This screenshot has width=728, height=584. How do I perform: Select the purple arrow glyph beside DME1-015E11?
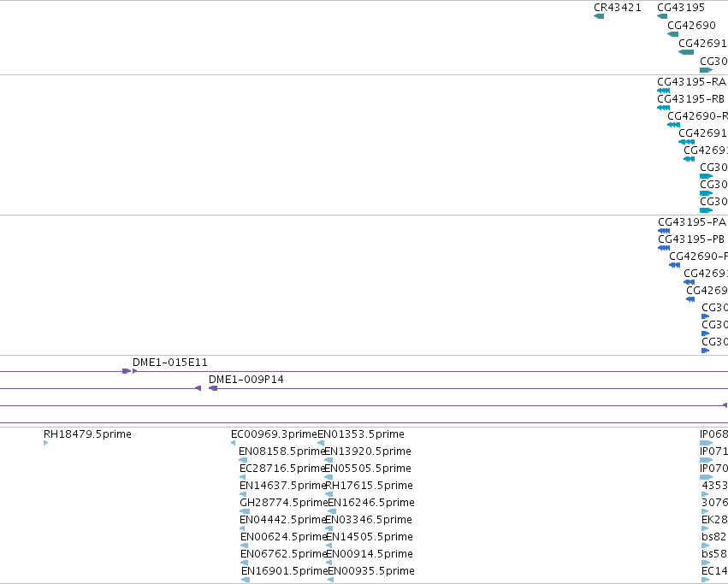point(134,371)
